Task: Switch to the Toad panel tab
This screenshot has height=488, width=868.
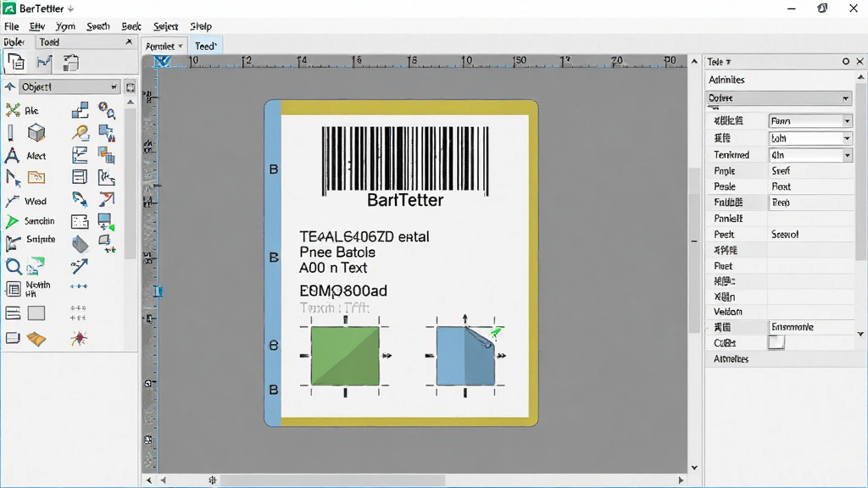Action: point(49,42)
